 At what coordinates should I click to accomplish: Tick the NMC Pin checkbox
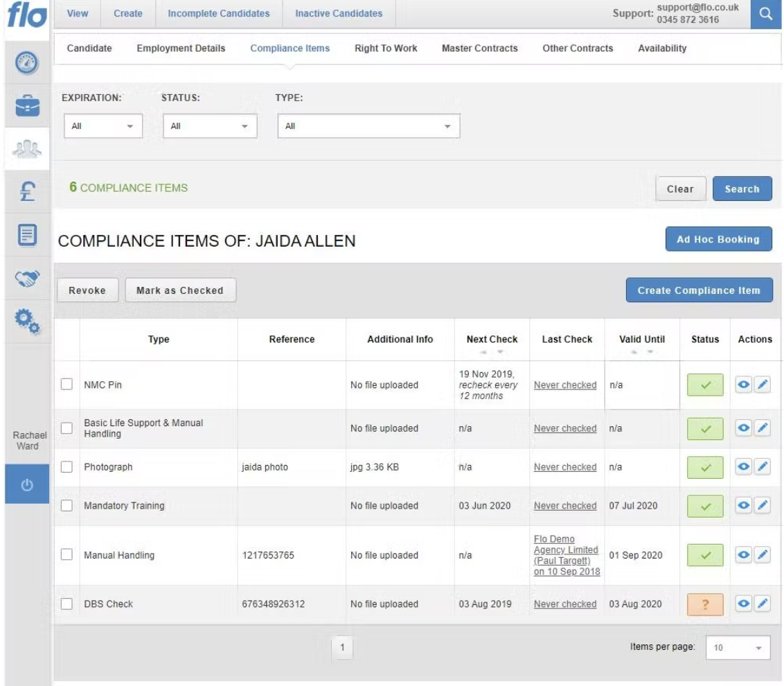(x=66, y=385)
